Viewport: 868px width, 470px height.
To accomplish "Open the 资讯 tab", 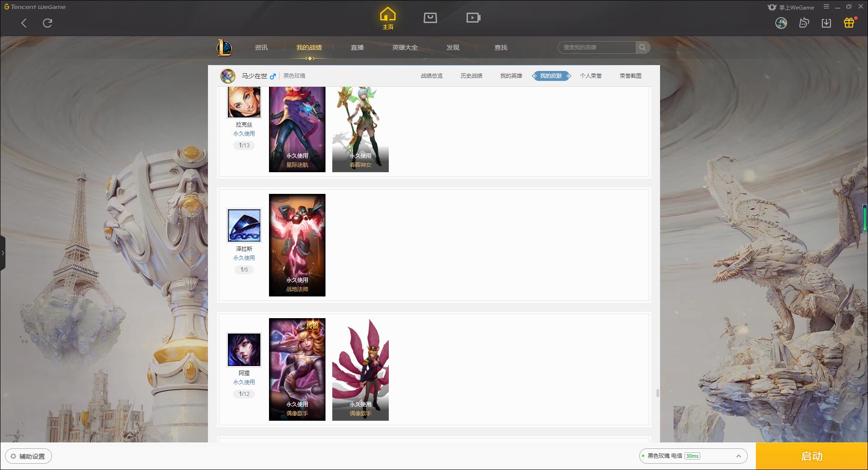I will 261,47.
